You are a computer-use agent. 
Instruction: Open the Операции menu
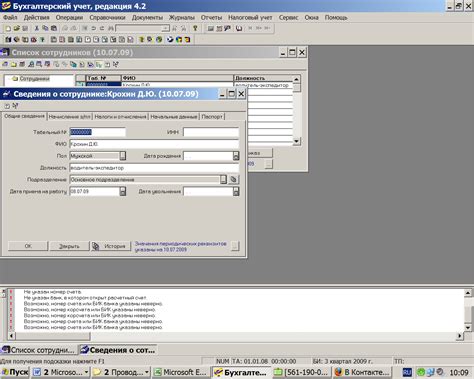coord(69,18)
